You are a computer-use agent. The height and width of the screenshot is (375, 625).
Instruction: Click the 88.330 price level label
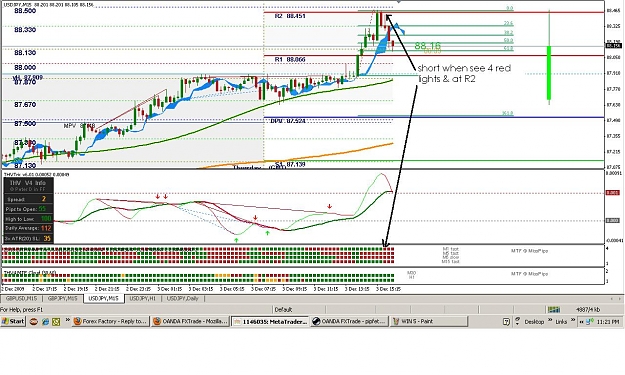pyautogui.click(x=25, y=30)
